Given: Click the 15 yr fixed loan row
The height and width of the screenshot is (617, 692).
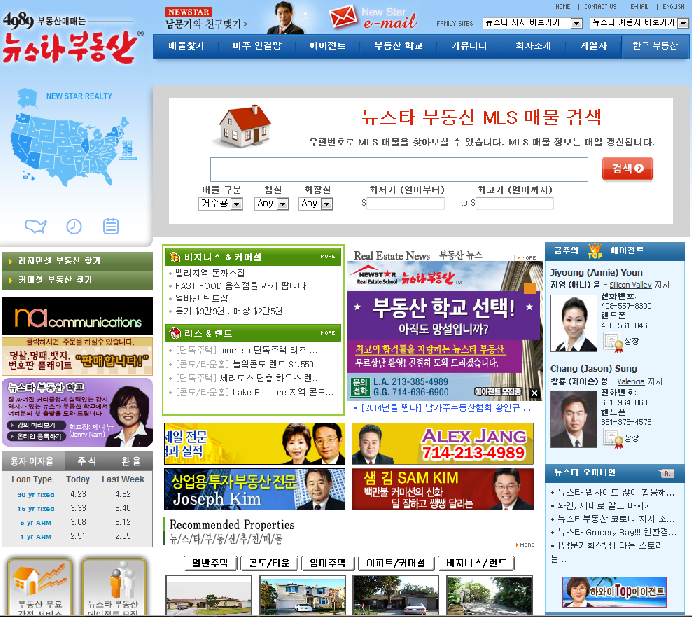Looking at the screenshot, I should pyautogui.click(x=77, y=509).
